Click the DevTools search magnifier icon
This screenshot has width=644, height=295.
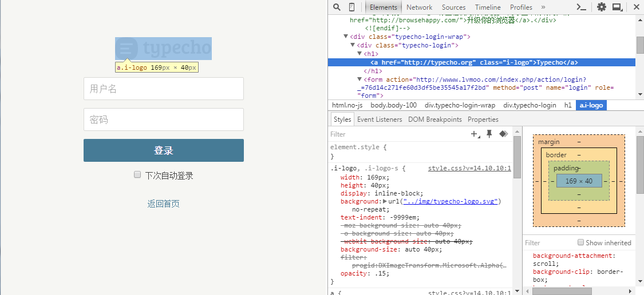click(337, 7)
